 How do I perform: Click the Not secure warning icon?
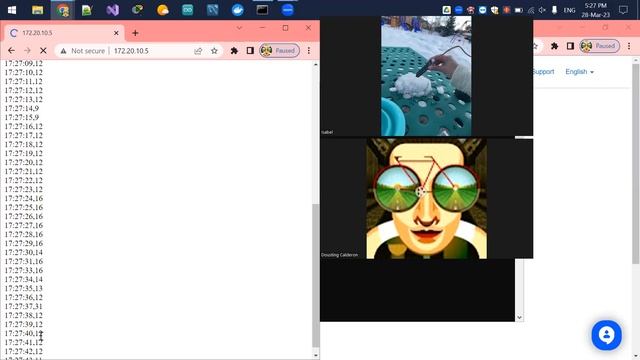point(63,51)
